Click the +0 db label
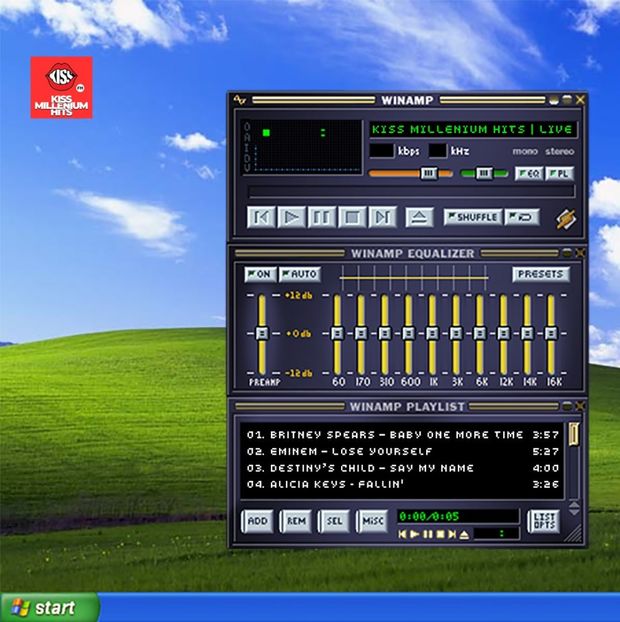The image size is (620, 622). pyautogui.click(x=298, y=334)
